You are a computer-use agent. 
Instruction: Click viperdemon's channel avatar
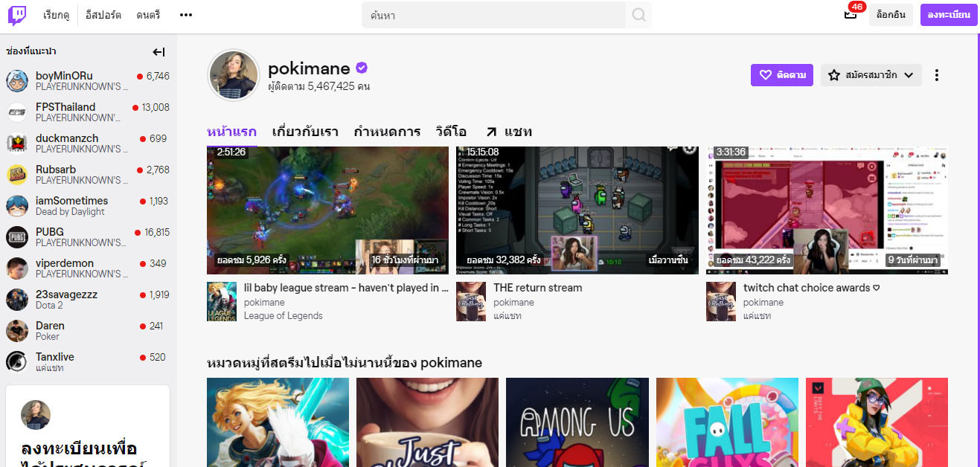click(17, 268)
